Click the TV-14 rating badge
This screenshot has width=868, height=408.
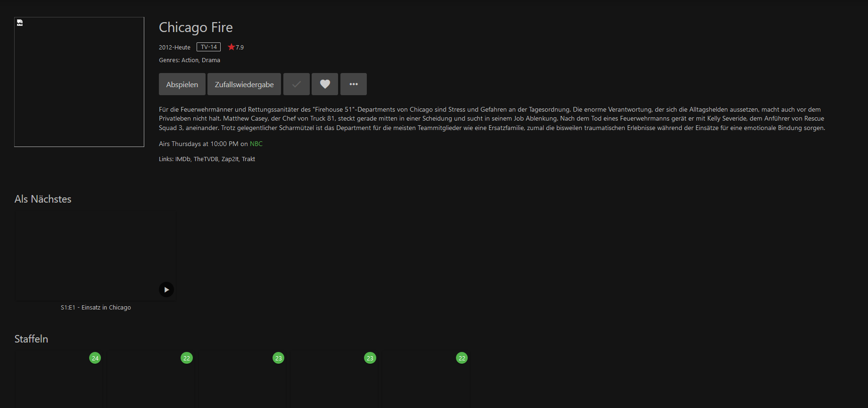208,47
